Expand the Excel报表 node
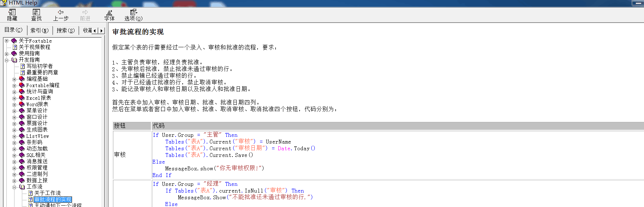The width and height of the screenshot is (644, 207). (14, 98)
